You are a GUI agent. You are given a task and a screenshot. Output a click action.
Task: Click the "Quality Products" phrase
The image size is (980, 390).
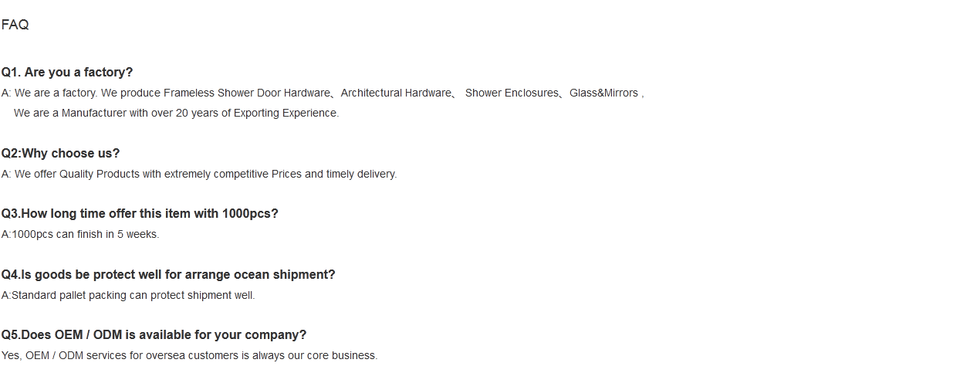coord(100,175)
